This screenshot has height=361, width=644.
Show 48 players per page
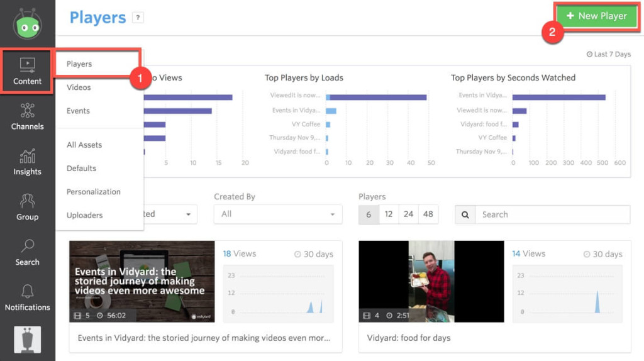[x=428, y=214]
